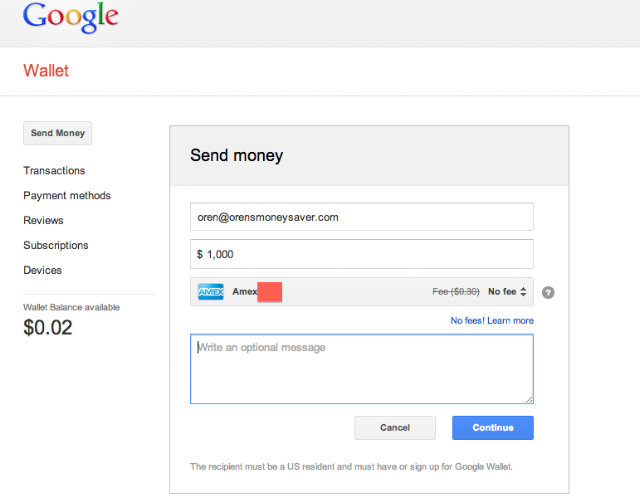Click the Send Money sidebar button
640x503 pixels.
point(58,133)
